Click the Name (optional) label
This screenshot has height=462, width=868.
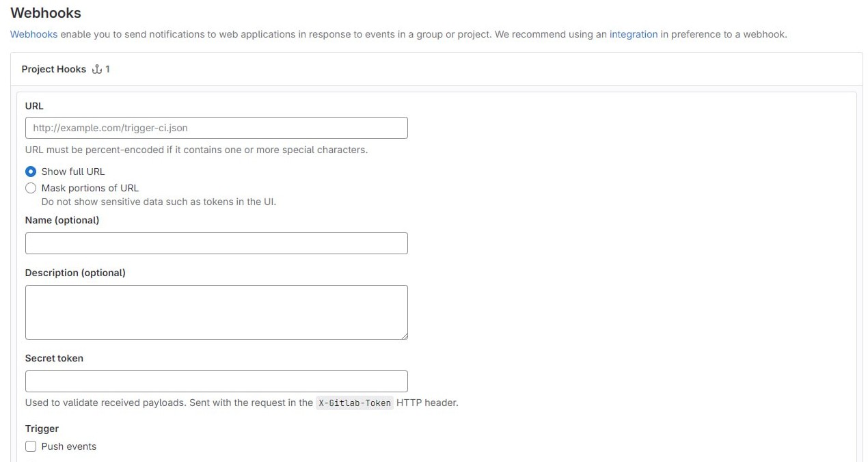coord(62,220)
